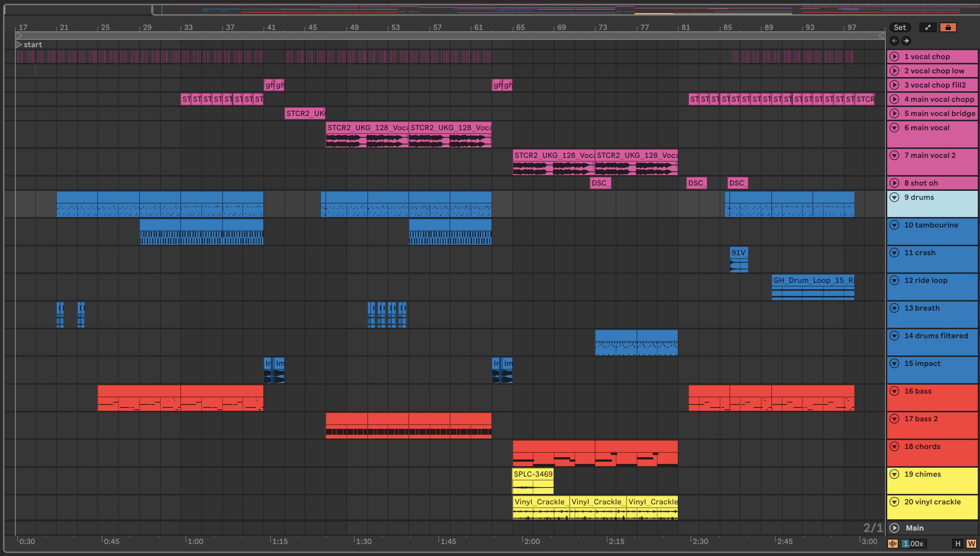
Task: Unfold the Main track arrow
Action: tap(894, 528)
